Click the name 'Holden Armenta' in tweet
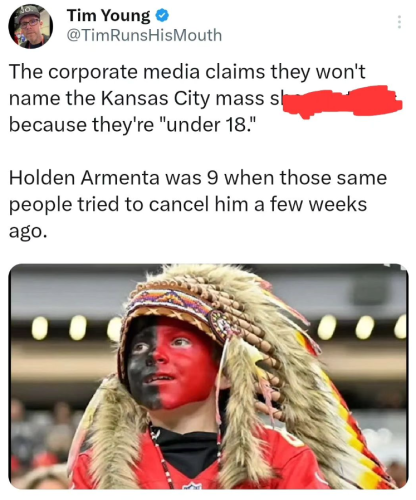This screenshot has width=416, height=500. tap(84, 178)
